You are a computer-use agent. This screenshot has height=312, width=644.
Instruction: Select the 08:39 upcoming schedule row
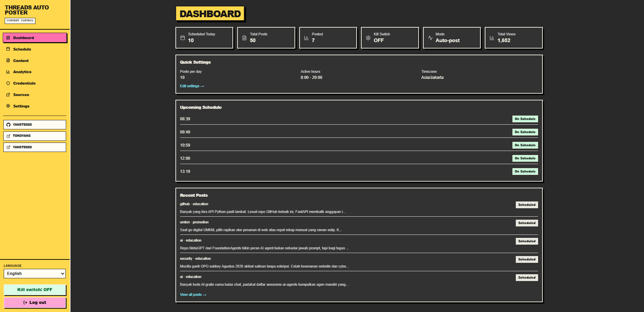coord(359,119)
